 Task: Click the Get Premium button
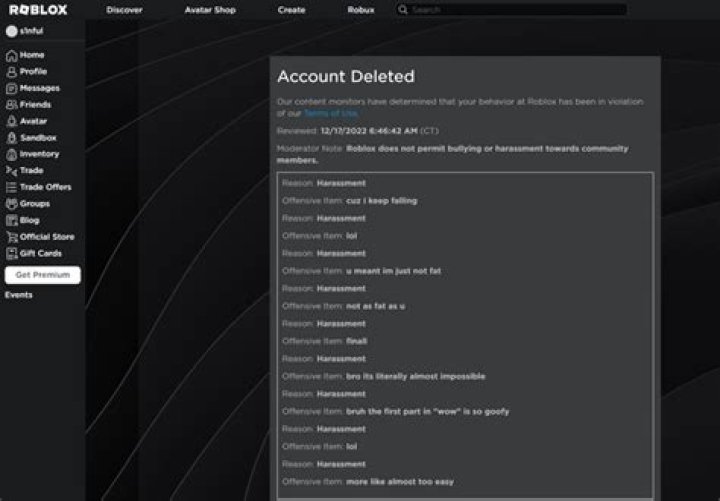tap(43, 275)
